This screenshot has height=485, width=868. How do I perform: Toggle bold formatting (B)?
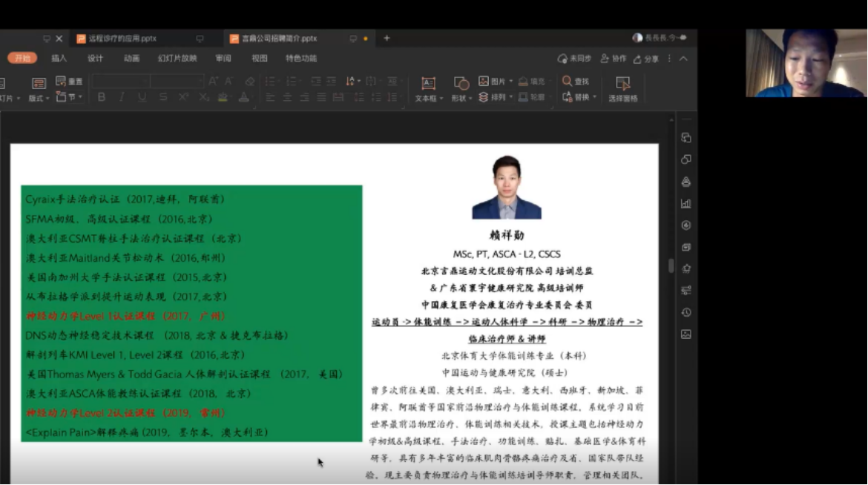point(102,97)
